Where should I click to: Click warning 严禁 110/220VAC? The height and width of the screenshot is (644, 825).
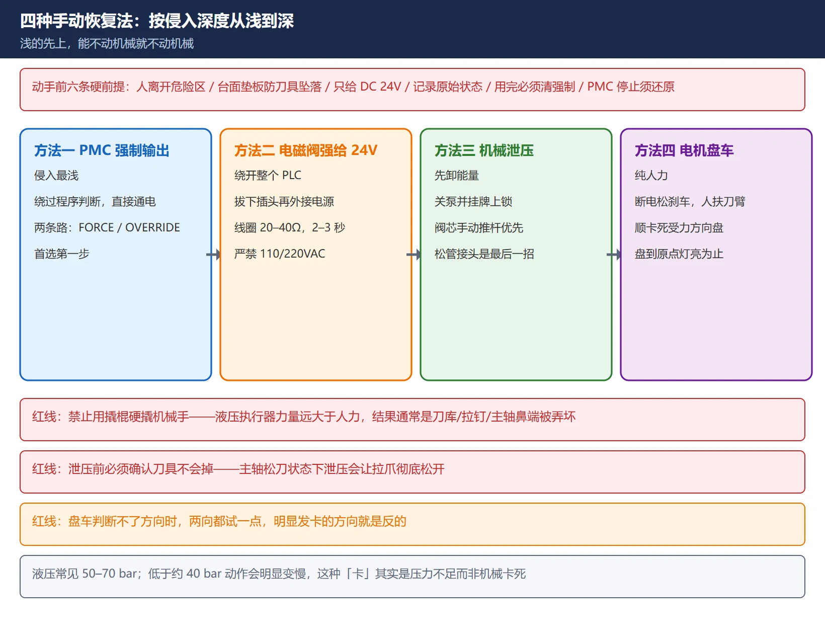coord(280,254)
